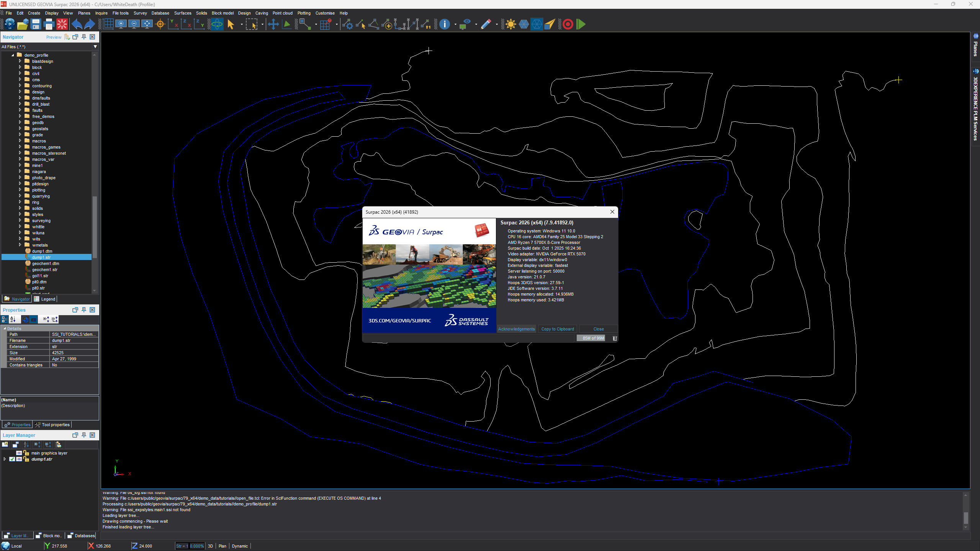Toggle lock icon of dump1.str layer
This screenshot has height=551, width=980.
pos(26,459)
